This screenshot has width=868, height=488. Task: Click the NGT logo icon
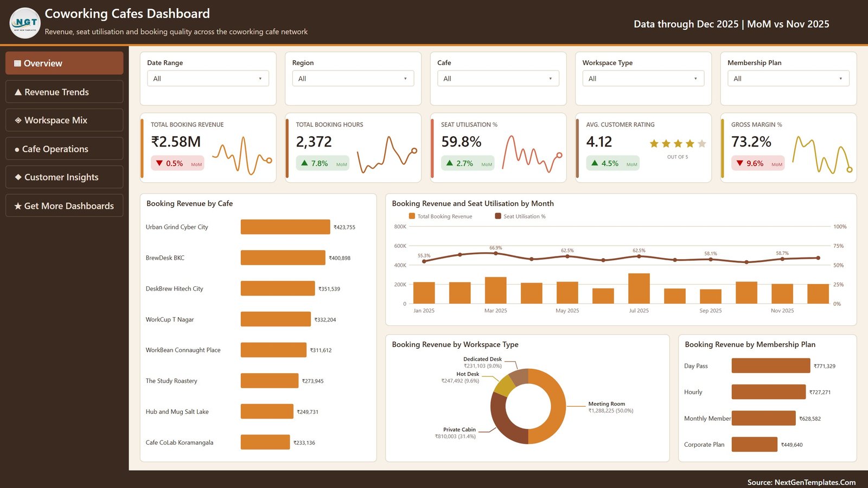25,23
